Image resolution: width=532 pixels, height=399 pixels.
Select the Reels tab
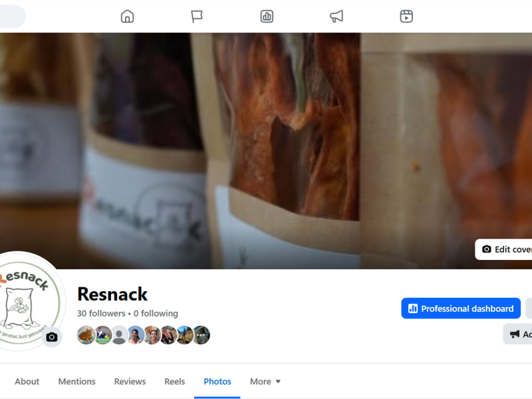pyautogui.click(x=174, y=381)
